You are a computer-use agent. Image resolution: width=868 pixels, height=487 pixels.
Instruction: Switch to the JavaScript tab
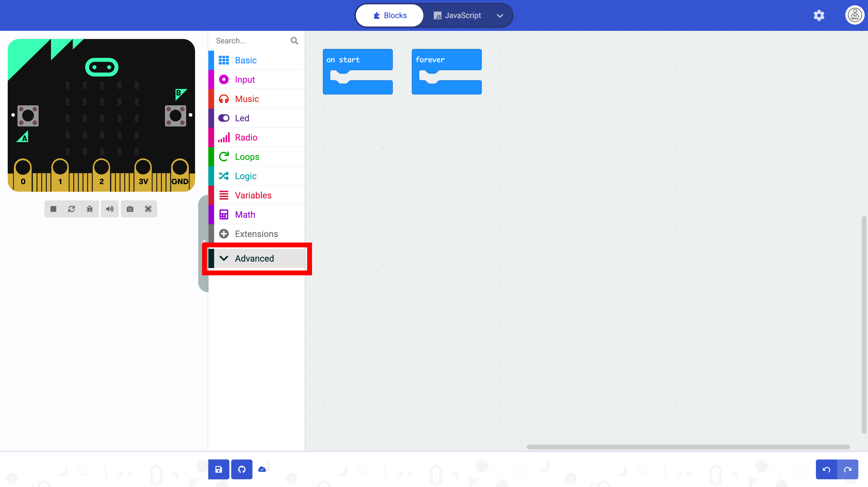[x=457, y=15]
